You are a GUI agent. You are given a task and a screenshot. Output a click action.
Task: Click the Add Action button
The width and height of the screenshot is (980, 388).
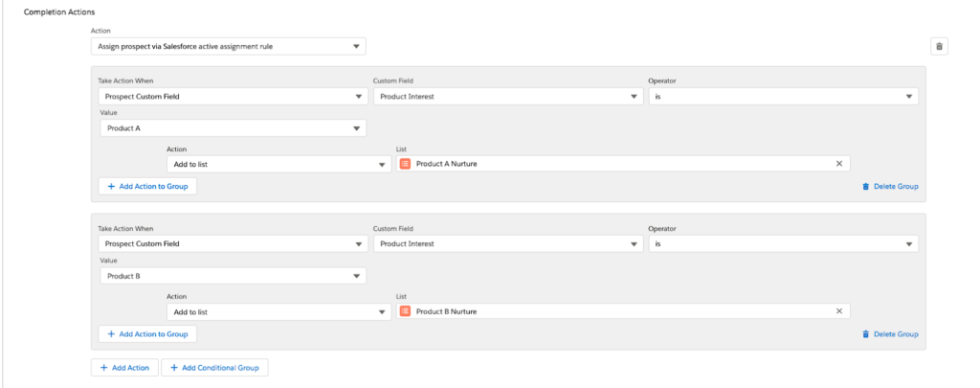click(x=124, y=367)
